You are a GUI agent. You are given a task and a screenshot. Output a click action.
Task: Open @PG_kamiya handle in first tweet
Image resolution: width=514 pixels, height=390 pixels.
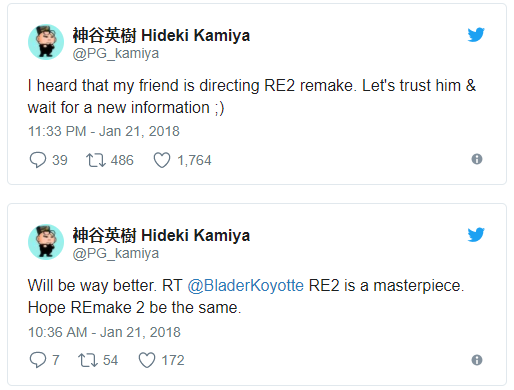tap(116, 53)
